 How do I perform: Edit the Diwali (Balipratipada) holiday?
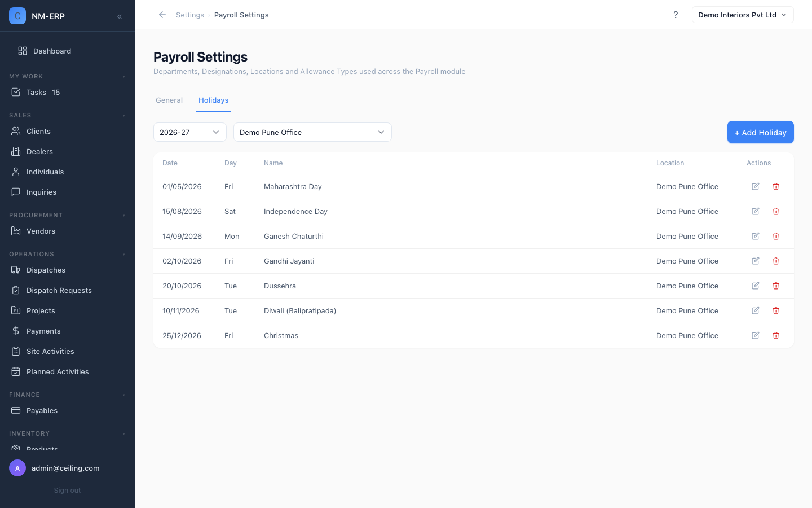tap(756, 310)
